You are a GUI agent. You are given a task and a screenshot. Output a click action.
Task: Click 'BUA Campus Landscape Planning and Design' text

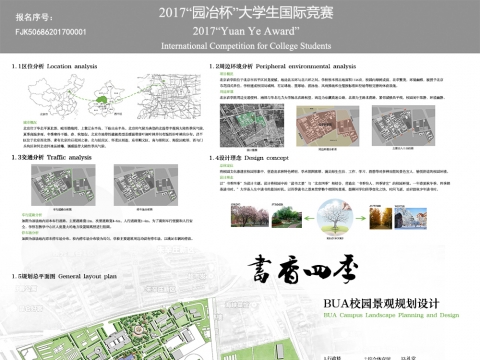pyautogui.click(x=391, y=315)
